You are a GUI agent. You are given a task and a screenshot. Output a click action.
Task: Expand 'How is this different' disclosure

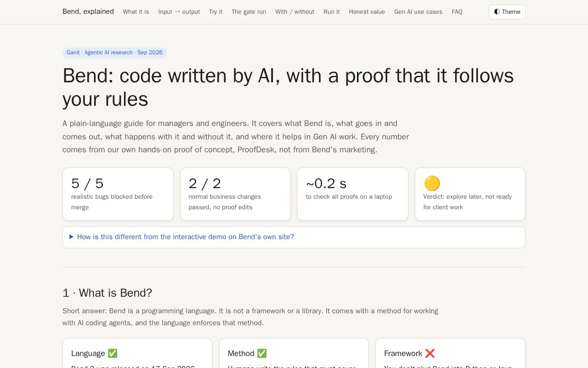click(x=294, y=237)
